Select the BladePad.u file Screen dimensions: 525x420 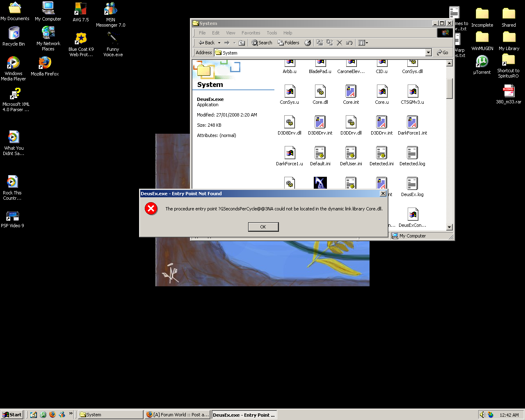pyautogui.click(x=320, y=67)
